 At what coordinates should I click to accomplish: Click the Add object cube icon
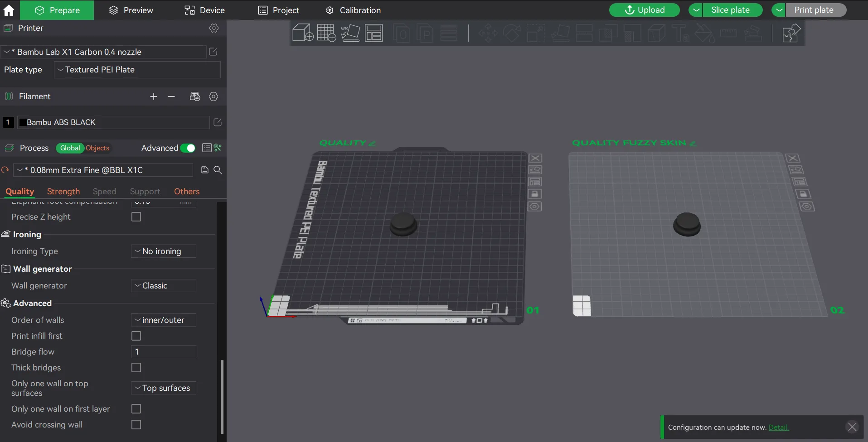pos(303,33)
